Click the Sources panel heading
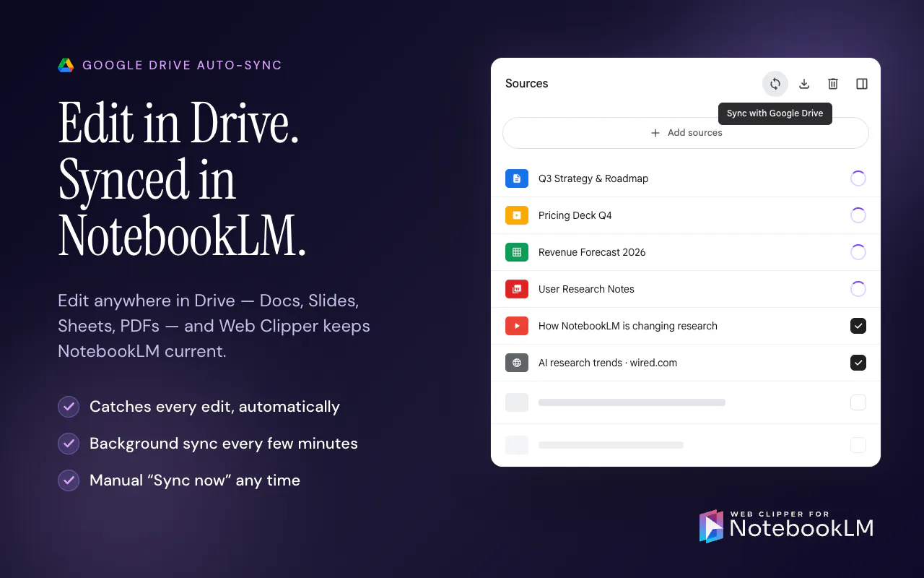 527,84
